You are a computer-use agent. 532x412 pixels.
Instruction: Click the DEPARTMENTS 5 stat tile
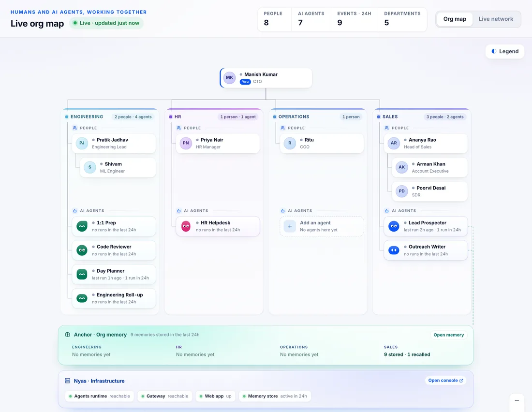click(x=402, y=19)
